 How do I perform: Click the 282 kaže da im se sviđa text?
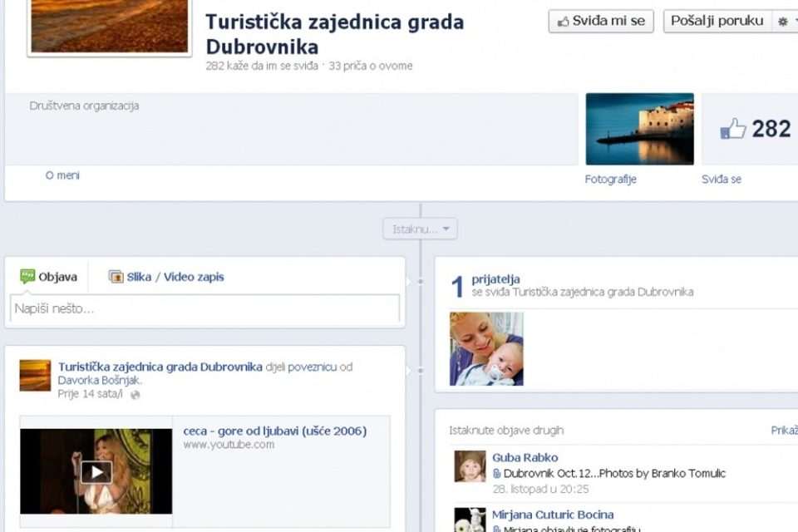click(262, 66)
